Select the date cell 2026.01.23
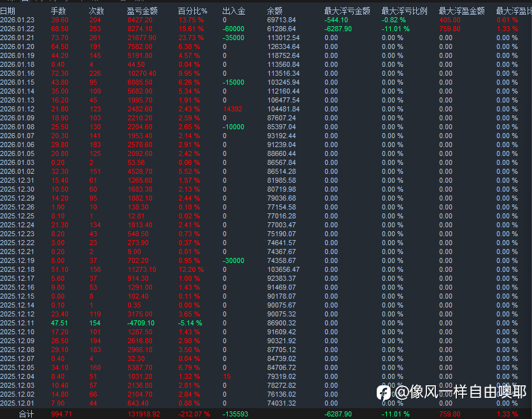 pyautogui.click(x=17, y=20)
